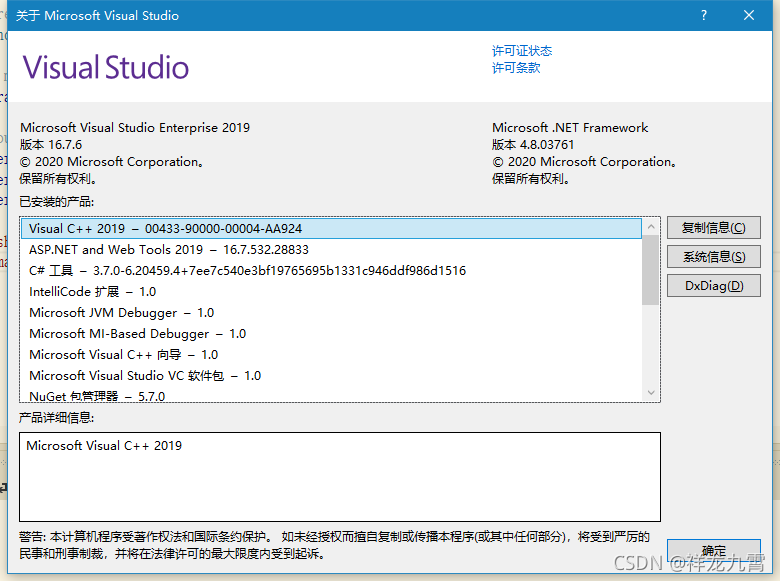Launch DxDiag(D) button

(x=713, y=286)
